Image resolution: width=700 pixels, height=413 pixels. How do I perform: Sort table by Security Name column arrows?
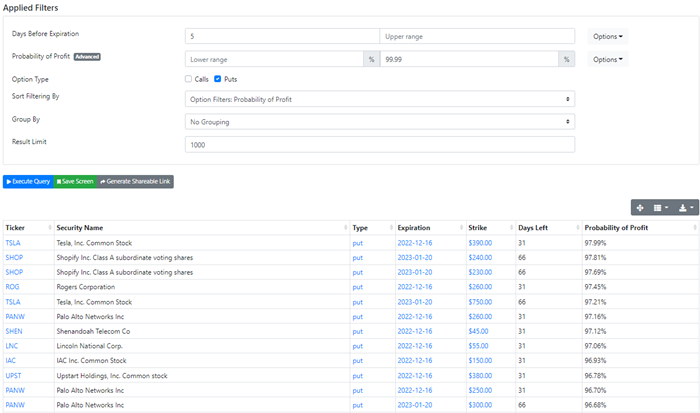click(x=346, y=228)
